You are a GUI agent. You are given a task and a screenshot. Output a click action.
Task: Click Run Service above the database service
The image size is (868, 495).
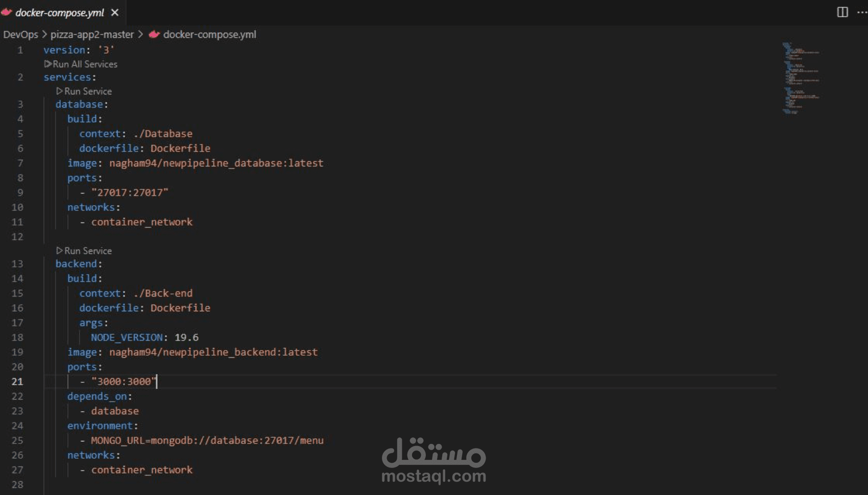tap(88, 91)
